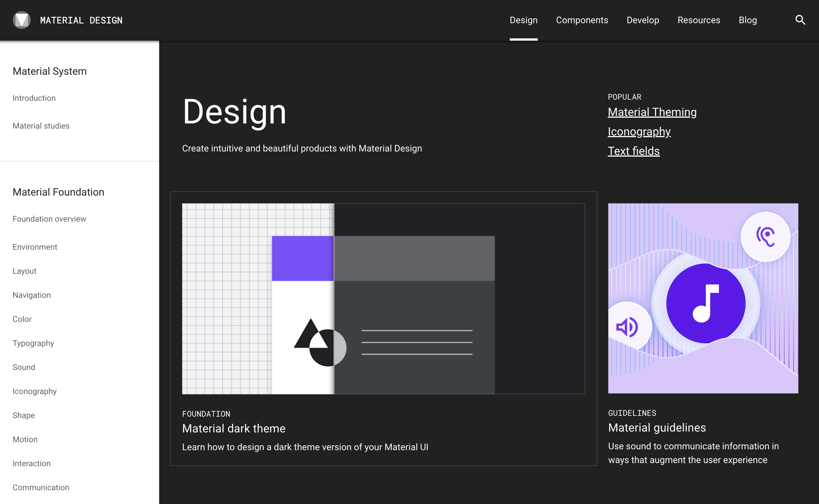Click the Iconography section in sidebar
The image size is (819, 504).
point(35,391)
